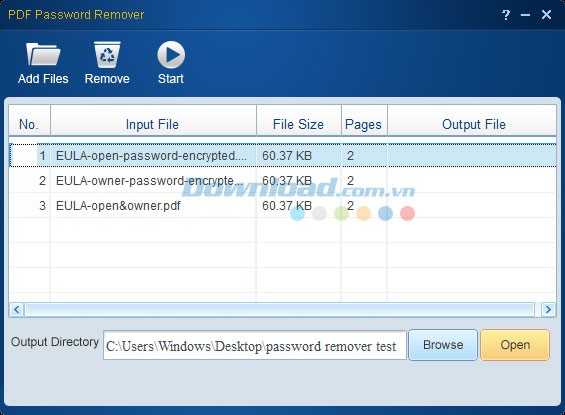The width and height of the screenshot is (565, 415).
Task: Click the Output File column header
Action: tap(472, 121)
